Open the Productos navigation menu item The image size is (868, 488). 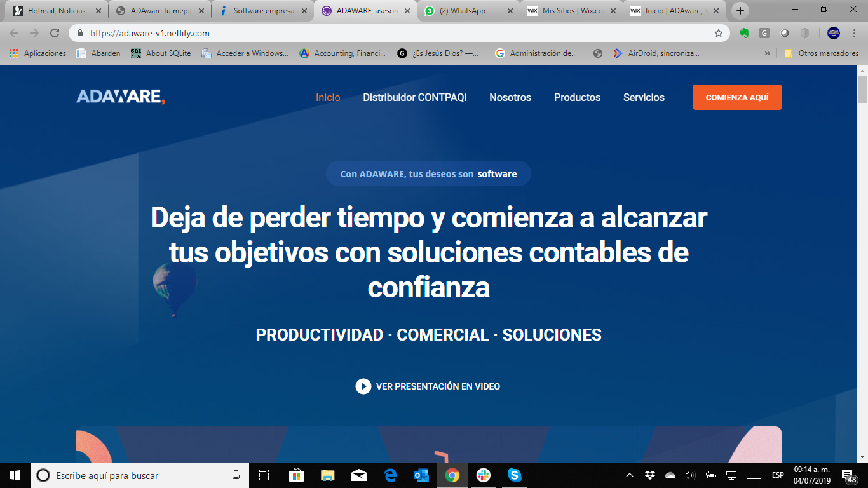pos(577,97)
